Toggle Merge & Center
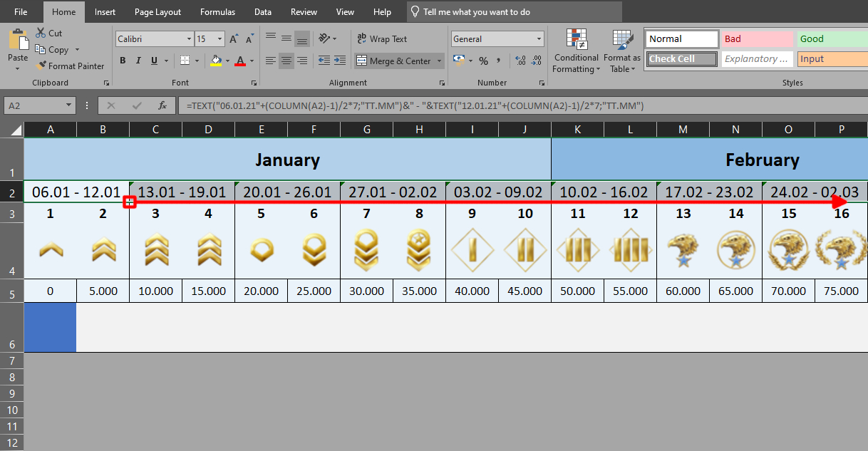Image resolution: width=868 pixels, height=451 pixels. 394,61
